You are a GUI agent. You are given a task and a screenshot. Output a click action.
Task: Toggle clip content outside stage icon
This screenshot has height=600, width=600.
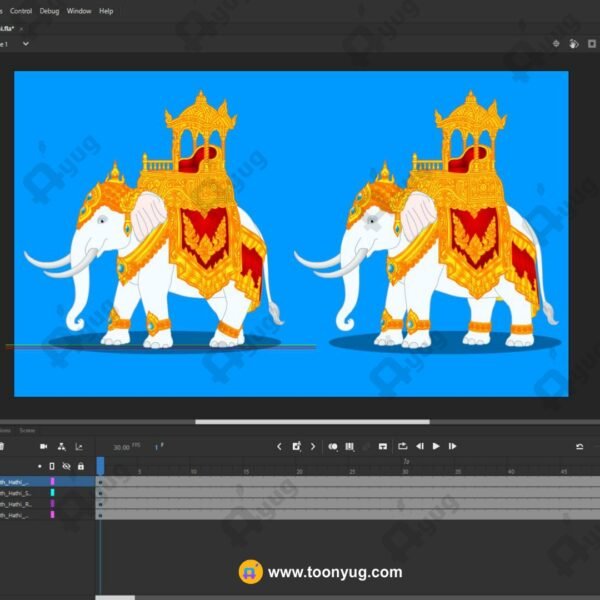coord(592,44)
